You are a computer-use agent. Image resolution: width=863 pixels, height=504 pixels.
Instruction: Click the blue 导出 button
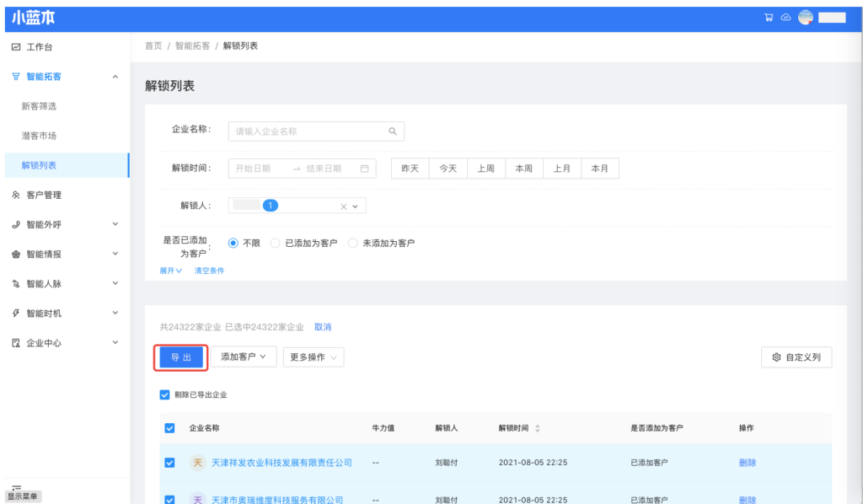[180, 357]
